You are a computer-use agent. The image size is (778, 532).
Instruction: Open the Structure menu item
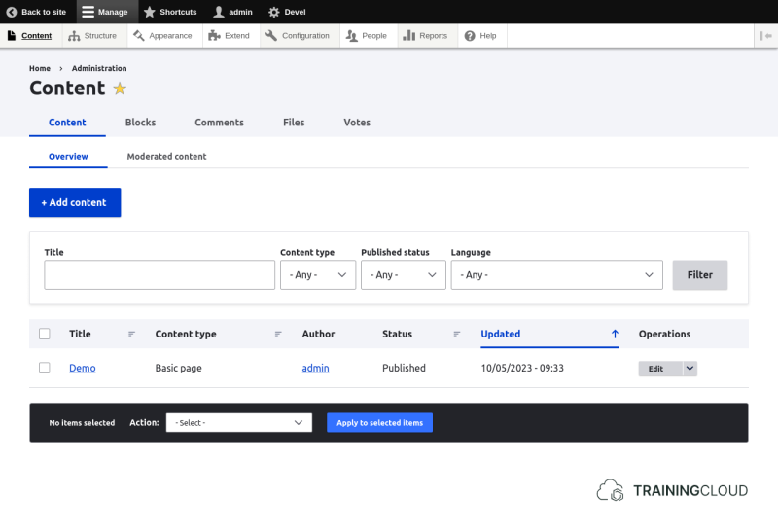click(x=92, y=36)
